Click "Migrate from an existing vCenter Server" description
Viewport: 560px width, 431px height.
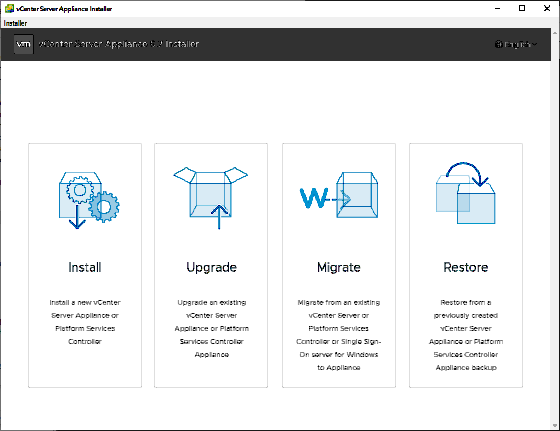coord(339,335)
